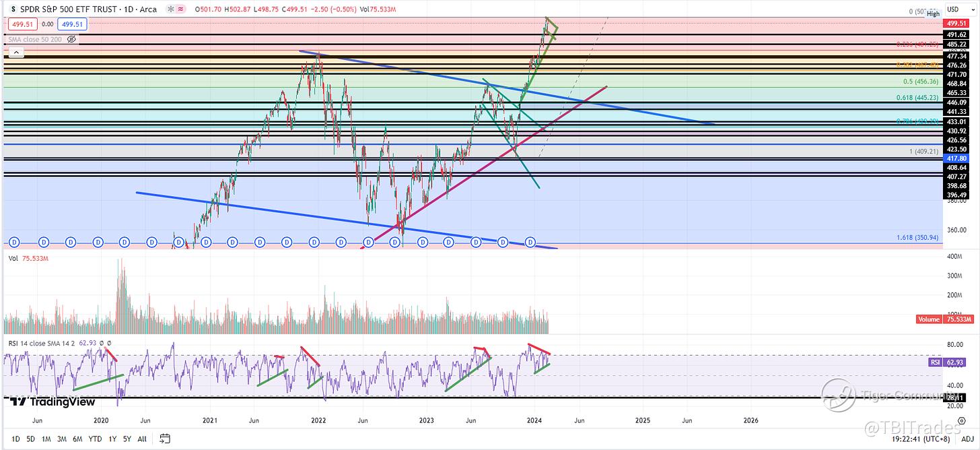Click the 1 (409.21) Fibonacci level label
This screenshot has height=450, width=980.
(x=923, y=151)
